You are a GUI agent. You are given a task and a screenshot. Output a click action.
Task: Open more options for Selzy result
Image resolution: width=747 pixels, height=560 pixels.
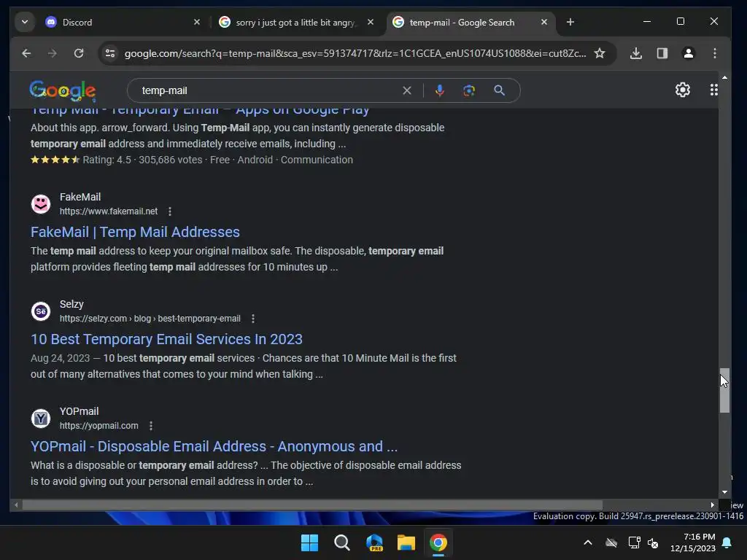click(253, 319)
